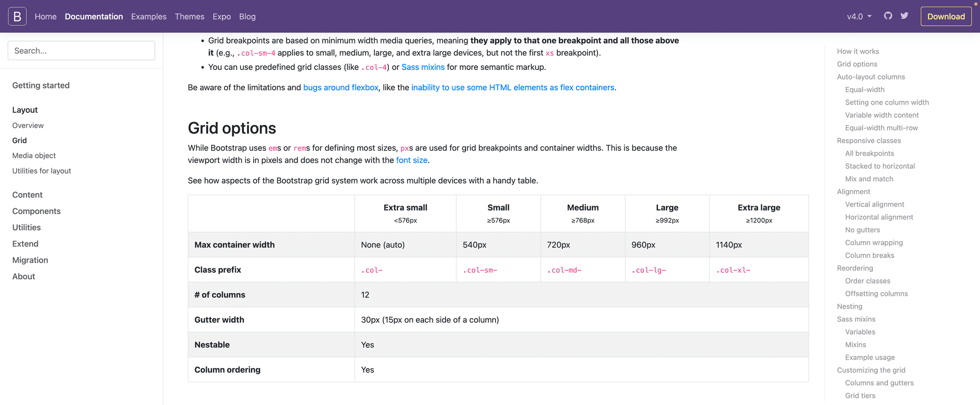
Task: Open the GitHub icon link
Action: pos(888,16)
